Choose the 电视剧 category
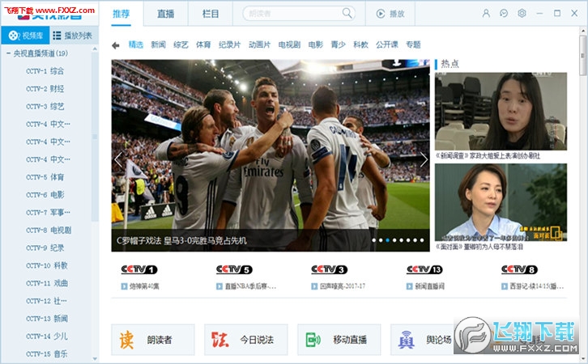This screenshot has width=588, height=364. tap(289, 44)
